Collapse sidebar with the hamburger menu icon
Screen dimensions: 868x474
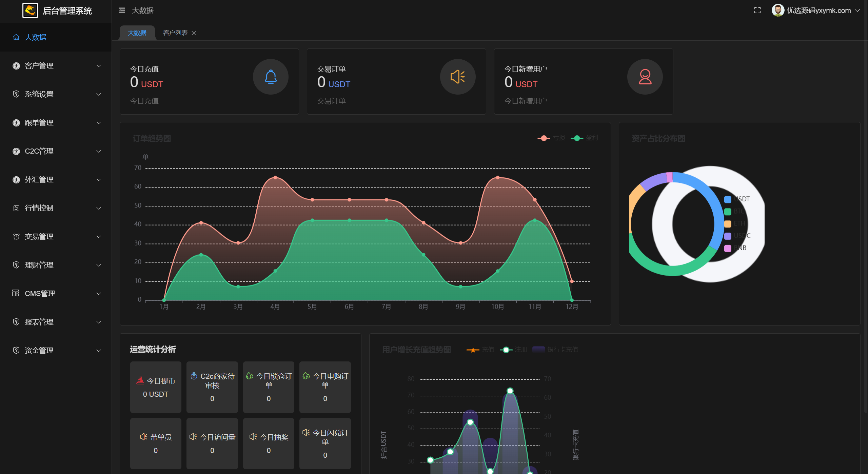pos(122,11)
